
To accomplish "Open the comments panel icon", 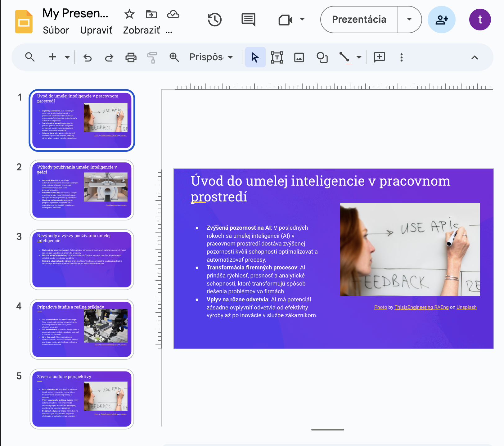I will tap(248, 20).
